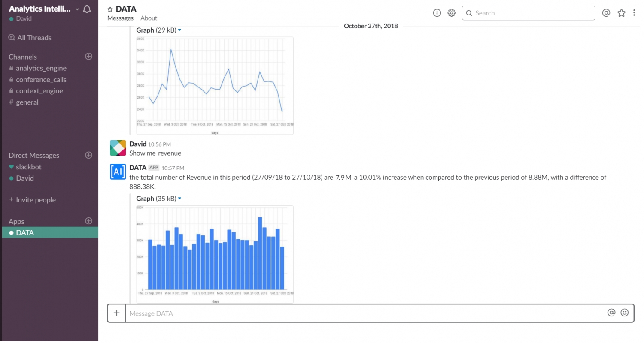Switch to the About tab
This screenshot has width=644, height=343.
pos(149,18)
